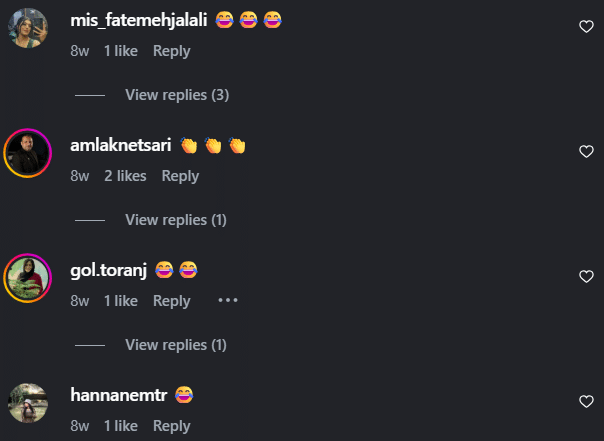Viewport: 604px width, 441px height.
Task: Expand View replies (1) under gol.toranj
Action: [x=176, y=345]
